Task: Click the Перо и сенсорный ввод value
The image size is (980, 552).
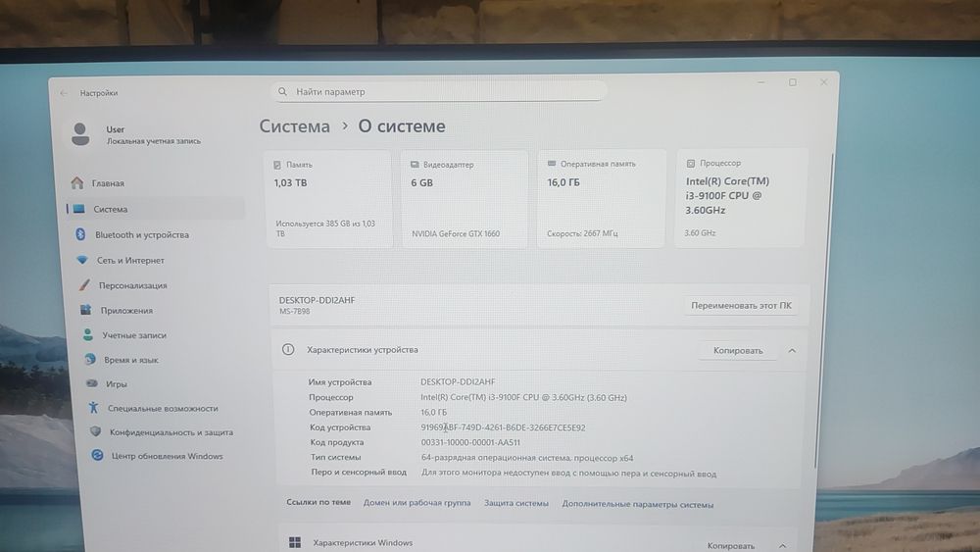Action: 568,474
